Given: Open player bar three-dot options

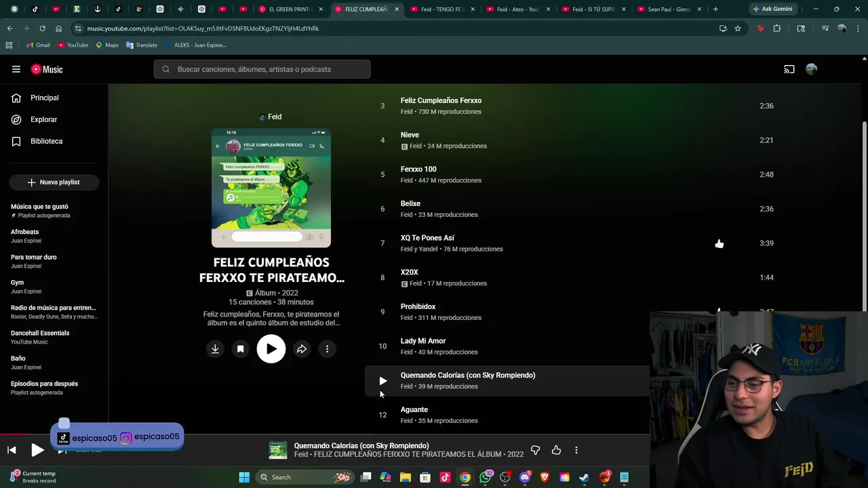Looking at the screenshot, I should [x=576, y=450].
